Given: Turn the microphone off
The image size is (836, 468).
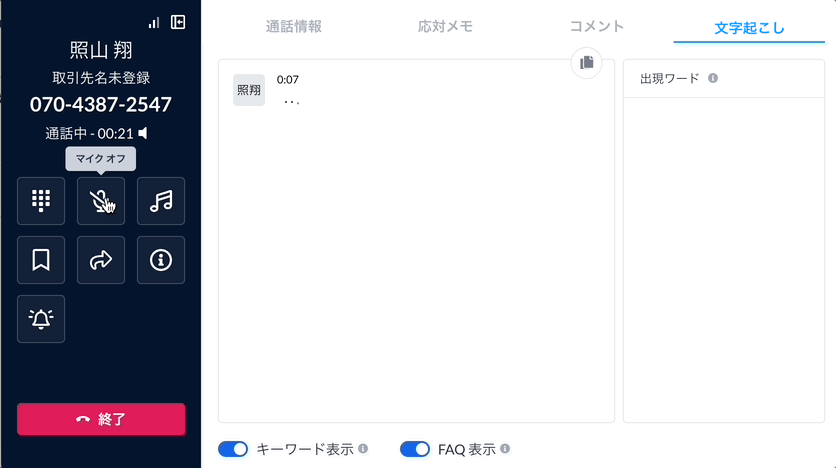Looking at the screenshot, I should tap(101, 201).
